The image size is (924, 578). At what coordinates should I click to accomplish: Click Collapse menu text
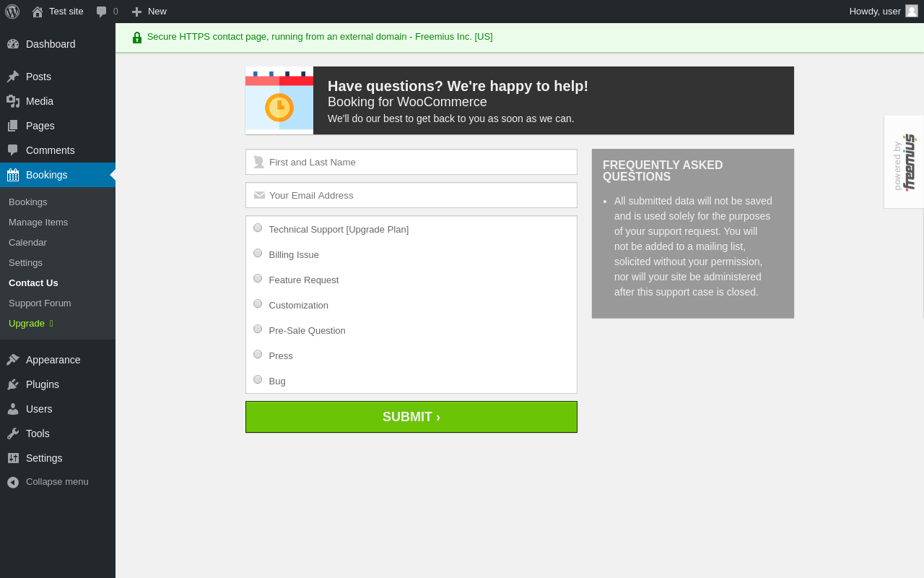coord(57,482)
